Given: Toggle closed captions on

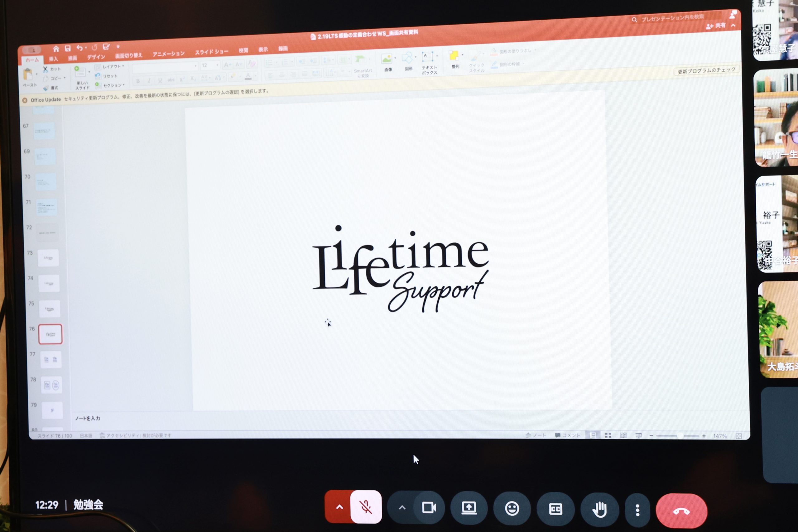Looking at the screenshot, I should (x=555, y=509).
